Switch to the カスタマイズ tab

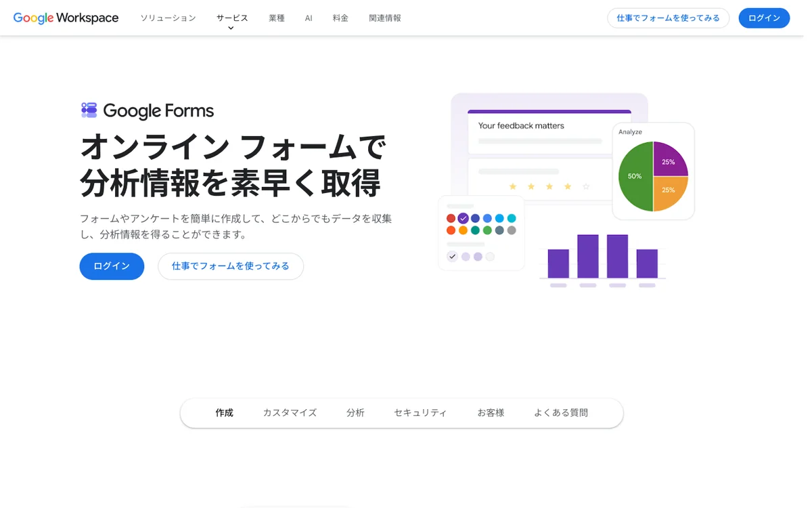point(290,412)
